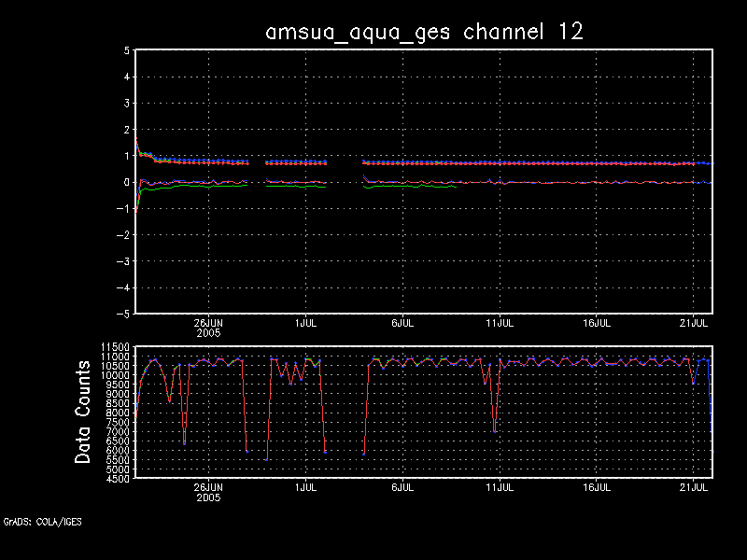Click upper chart y-axis value 0

(126, 182)
